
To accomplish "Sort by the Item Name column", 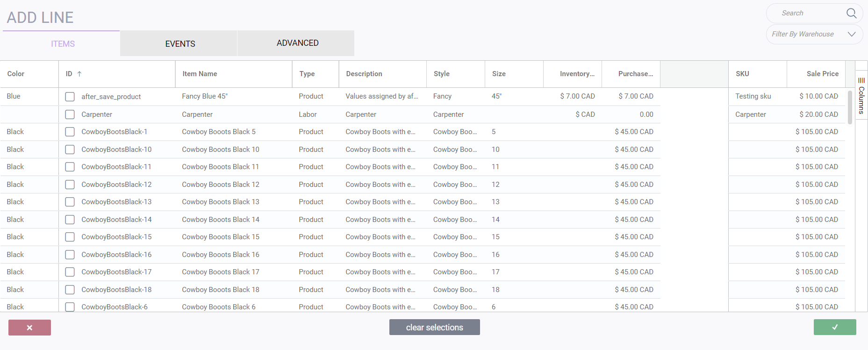I will click(200, 74).
